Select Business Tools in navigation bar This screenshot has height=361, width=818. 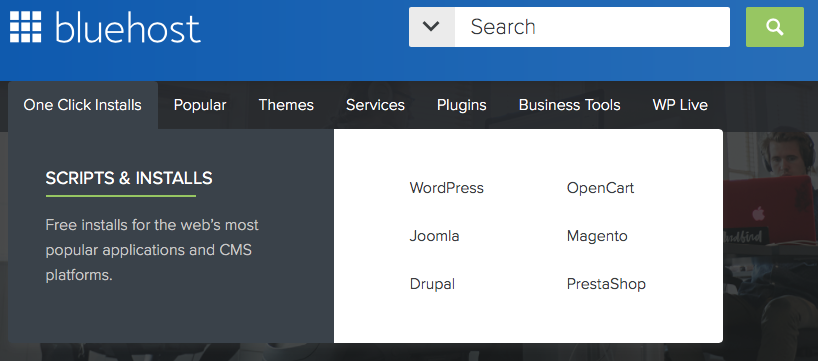[x=569, y=105]
